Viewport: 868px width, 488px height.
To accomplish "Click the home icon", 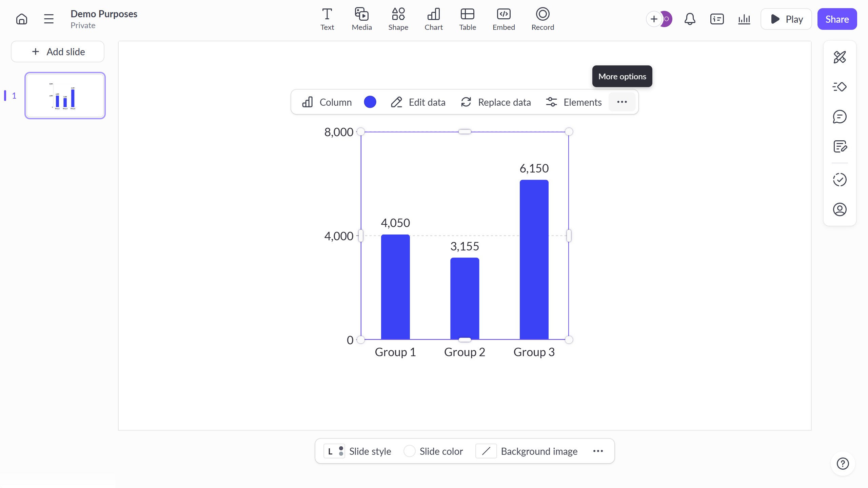I will tap(22, 19).
